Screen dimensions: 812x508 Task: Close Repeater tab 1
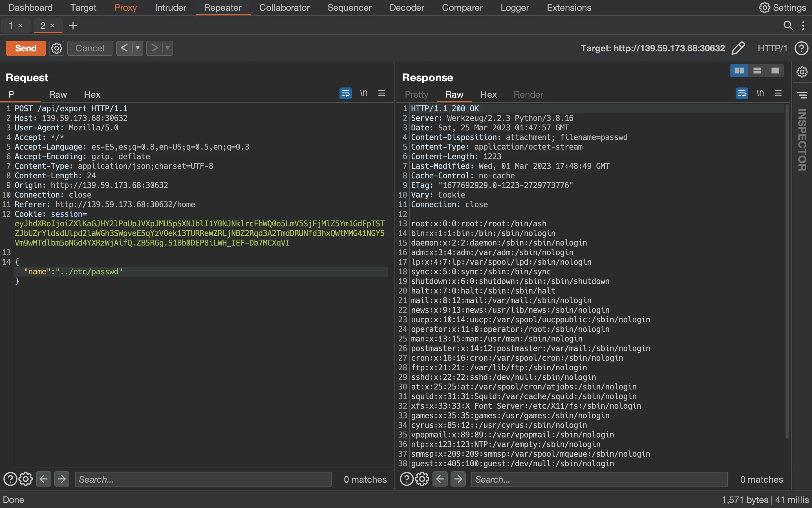(21, 25)
